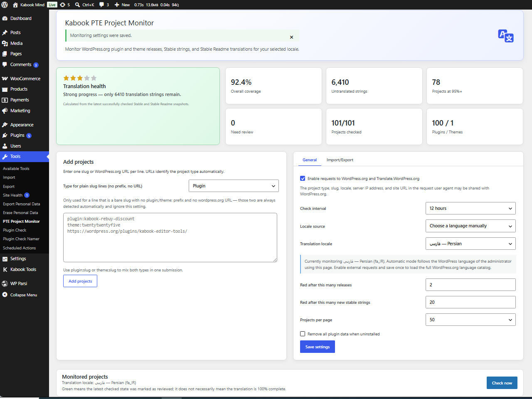Visit the Kabook Mind site home
This screenshot has height=399, width=532.
28,5
